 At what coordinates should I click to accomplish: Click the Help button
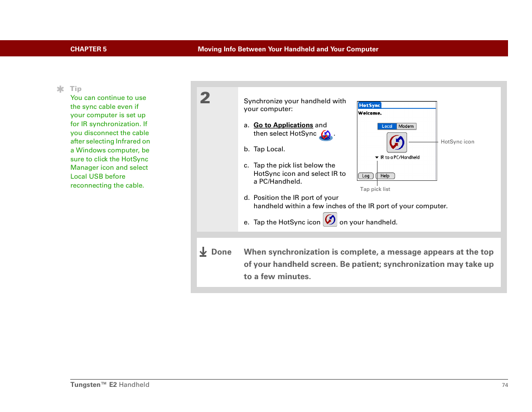click(385, 176)
